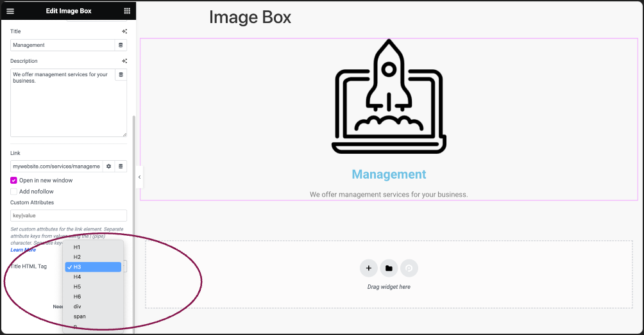Select H5 option in tag list

pyautogui.click(x=93, y=286)
